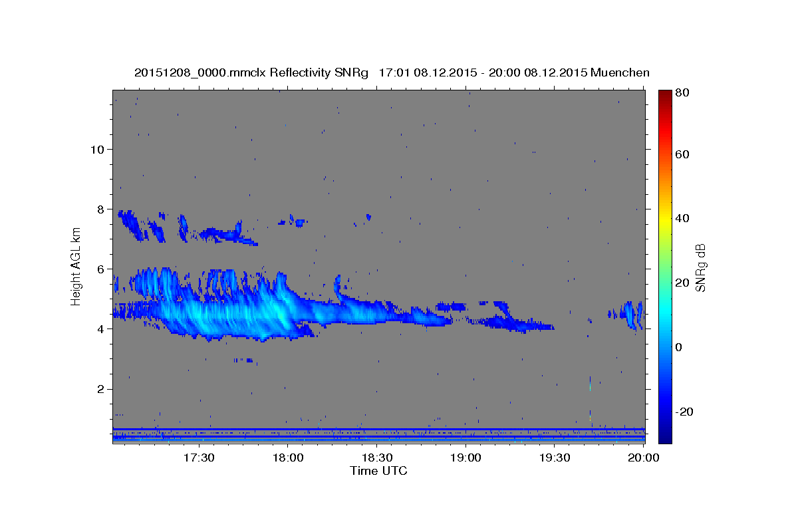Click the plot title "20151208_0000.mmclx Reflectivity SNRg"

[x=251, y=72]
